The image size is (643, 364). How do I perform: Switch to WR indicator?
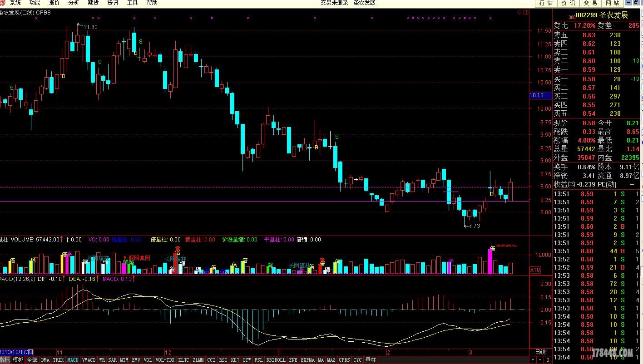pyautogui.click(x=102, y=360)
